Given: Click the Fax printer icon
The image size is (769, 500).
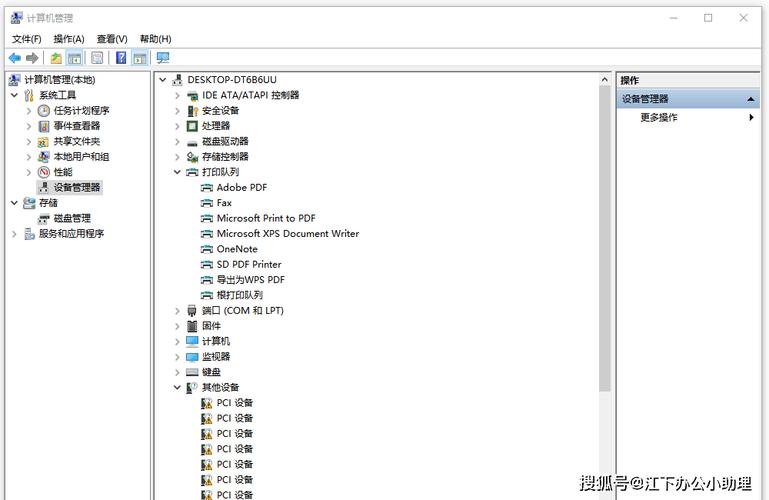Looking at the screenshot, I should click(x=206, y=203).
